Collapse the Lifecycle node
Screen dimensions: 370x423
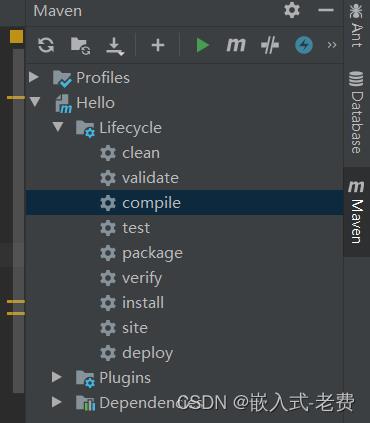tap(58, 126)
